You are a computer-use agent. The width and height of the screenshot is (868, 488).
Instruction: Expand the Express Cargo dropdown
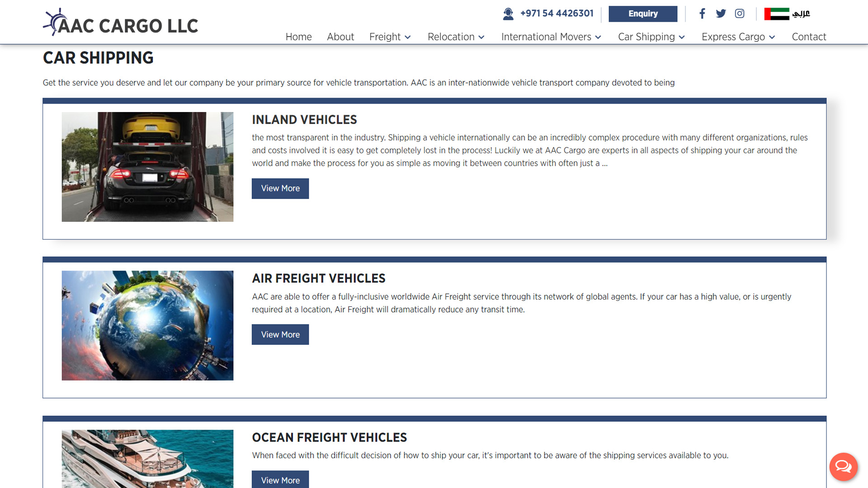[x=738, y=37]
